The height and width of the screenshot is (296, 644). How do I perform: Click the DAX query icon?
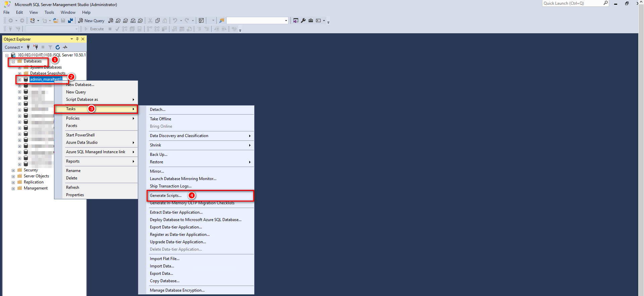coord(140,20)
